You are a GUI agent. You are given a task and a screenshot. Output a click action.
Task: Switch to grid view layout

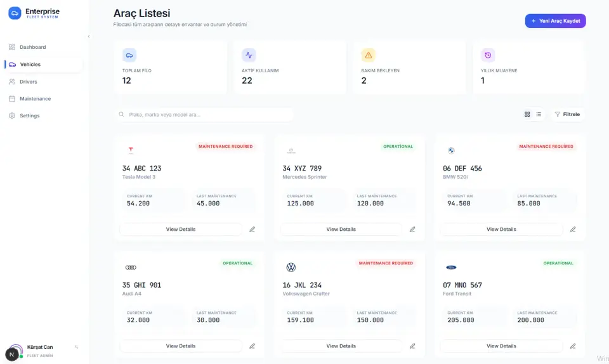point(527,115)
